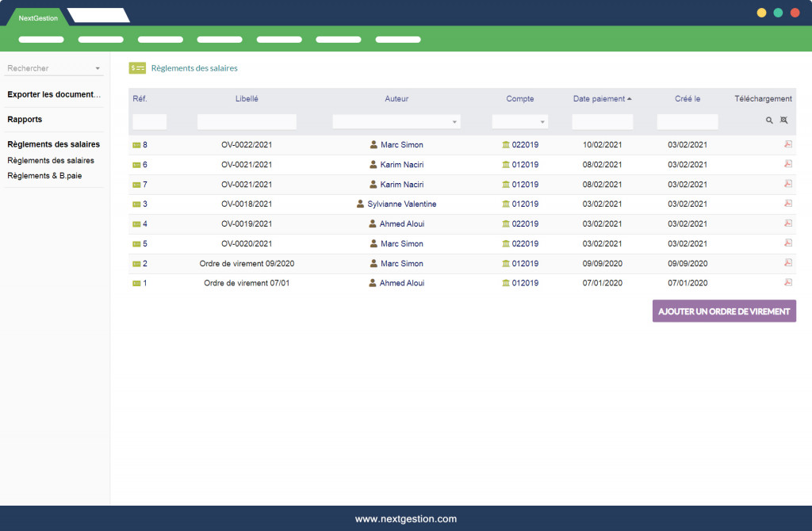The image size is (812, 531).
Task: Click the Règlements des salaires header icon
Action: pyautogui.click(x=137, y=68)
